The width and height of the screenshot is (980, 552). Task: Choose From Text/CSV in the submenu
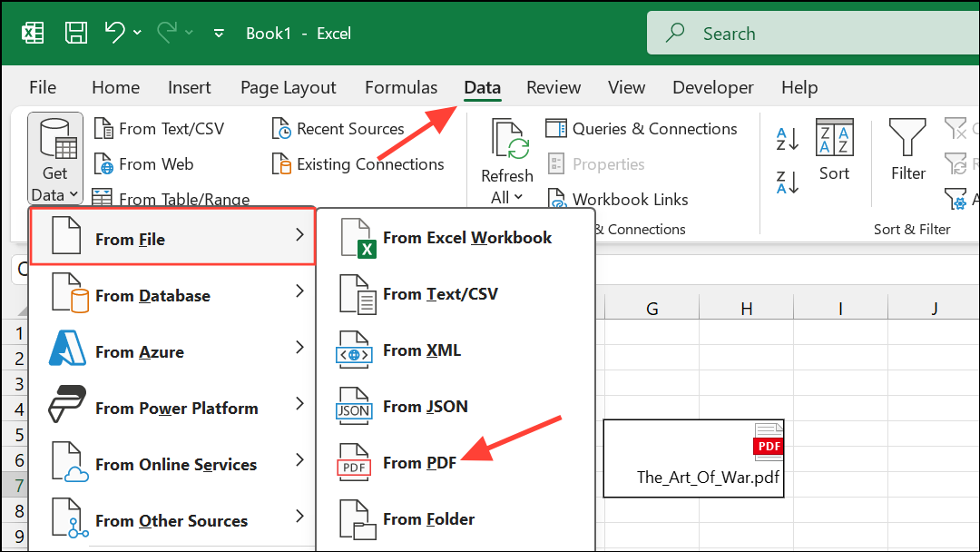[456, 294]
